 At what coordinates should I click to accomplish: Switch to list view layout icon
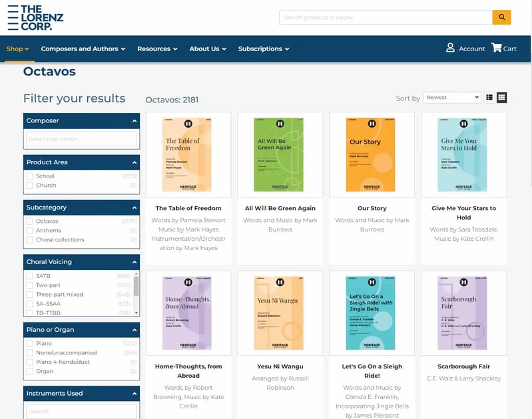pyautogui.click(x=489, y=98)
